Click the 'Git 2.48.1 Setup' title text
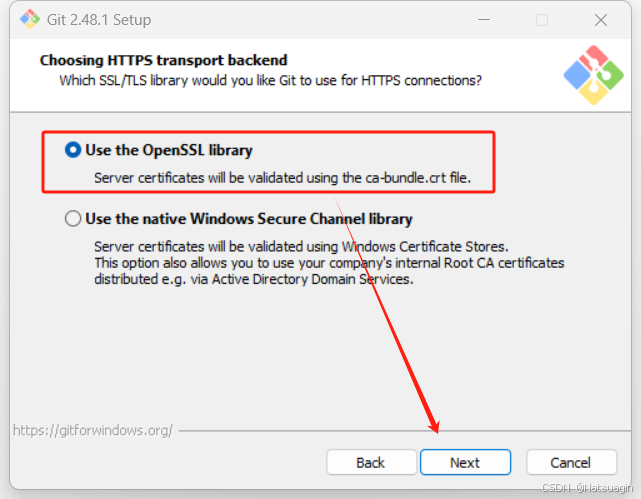The width and height of the screenshot is (641, 499). 99,20
